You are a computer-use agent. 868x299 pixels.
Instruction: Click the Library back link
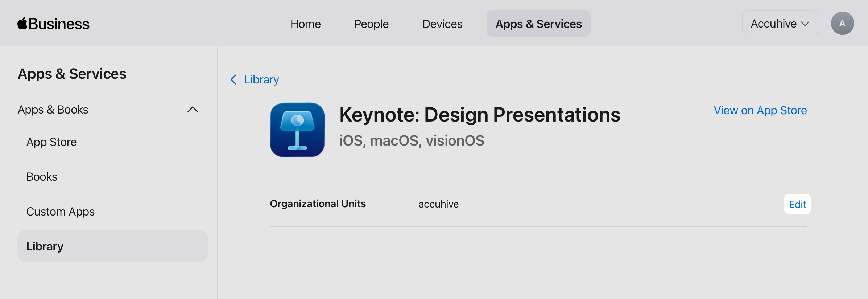pyautogui.click(x=261, y=79)
